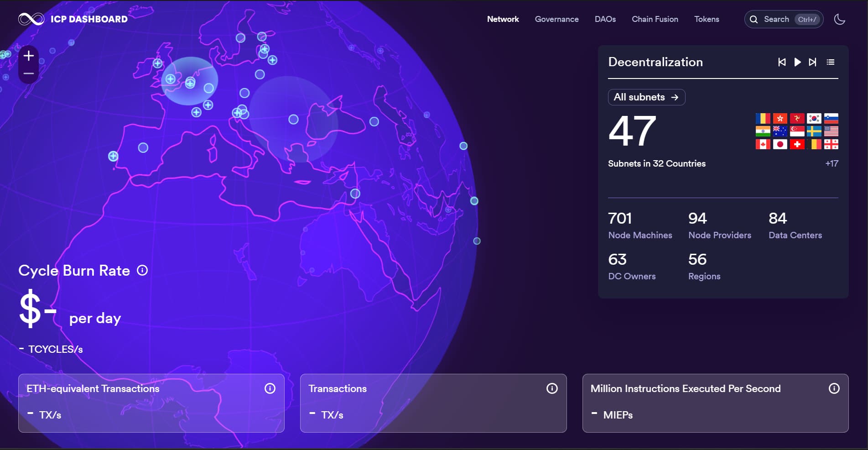Screen dimensions: 868x450
Task: Select the Georgia flag
Action: coord(831,144)
